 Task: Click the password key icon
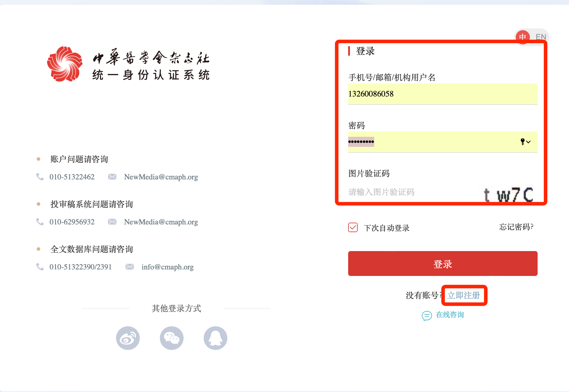[523, 142]
